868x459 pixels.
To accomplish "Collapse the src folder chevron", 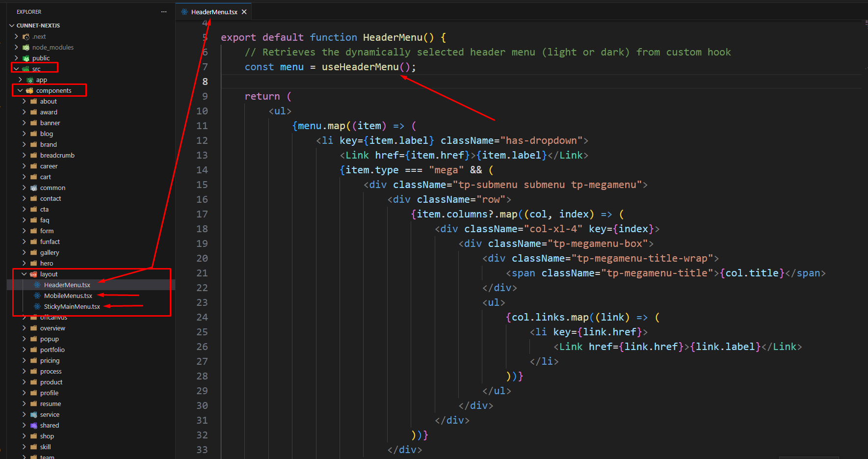I will click(x=16, y=69).
